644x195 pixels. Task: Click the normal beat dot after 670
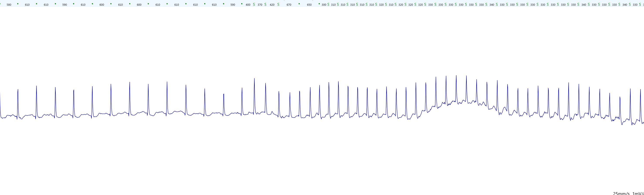[x=299, y=4]
